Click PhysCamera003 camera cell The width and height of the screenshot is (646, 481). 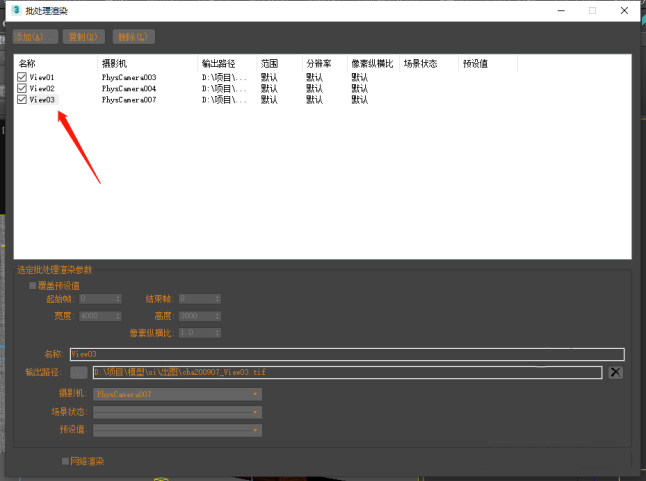pyautogui.click(x=129, y=77)
